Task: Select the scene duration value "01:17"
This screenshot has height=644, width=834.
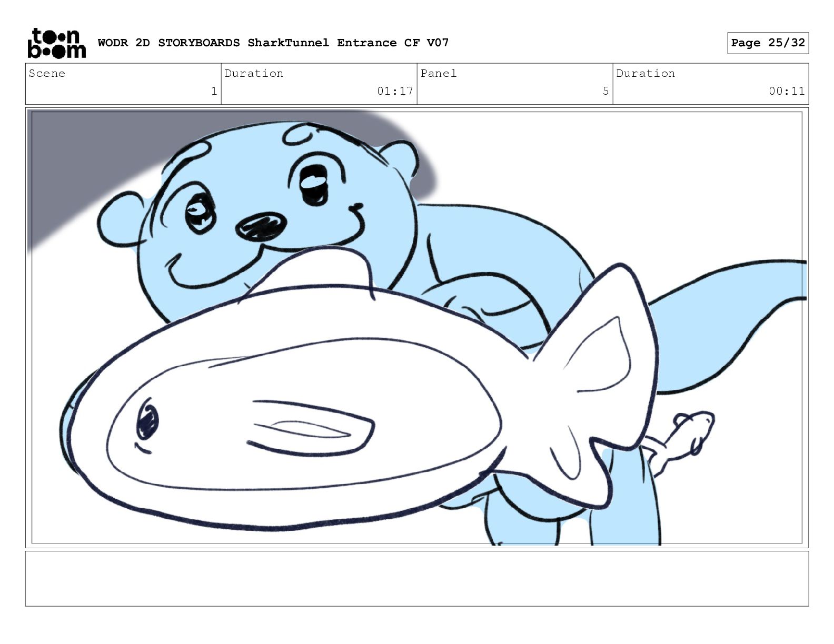Action: [395, 91]
